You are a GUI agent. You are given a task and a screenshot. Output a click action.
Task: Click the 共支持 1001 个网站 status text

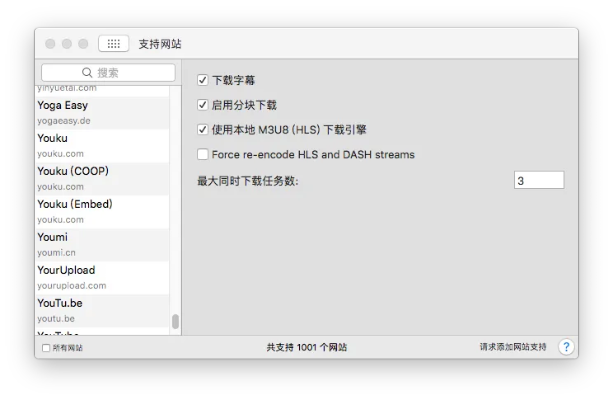pos(306,347)
